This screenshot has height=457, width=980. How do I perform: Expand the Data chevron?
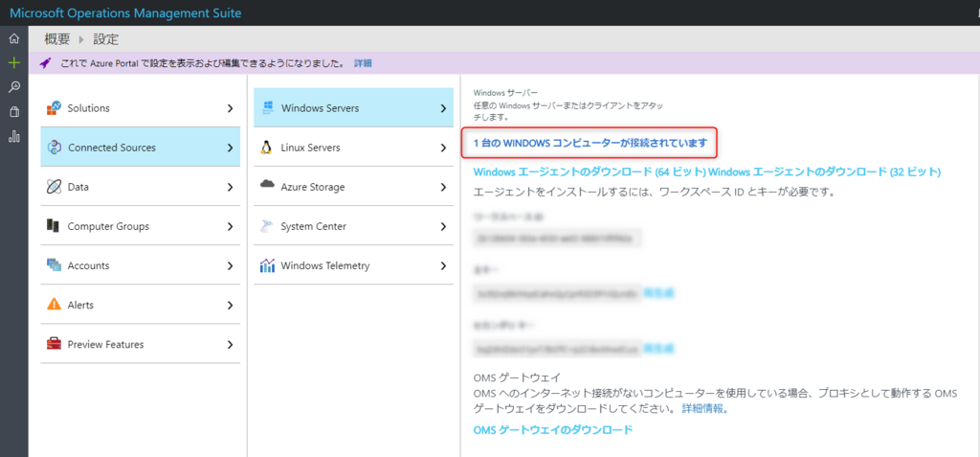pyautogui.click(x=230, y=187)
